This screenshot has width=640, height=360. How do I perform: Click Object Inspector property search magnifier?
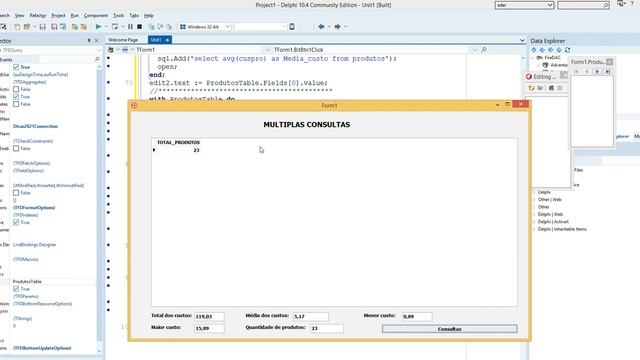(97, 59)
